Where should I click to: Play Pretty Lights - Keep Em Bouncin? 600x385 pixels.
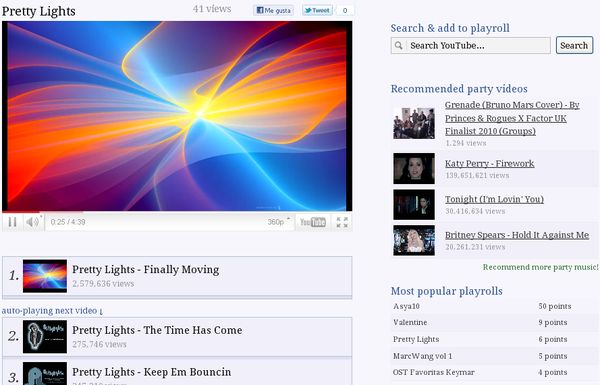152,372
